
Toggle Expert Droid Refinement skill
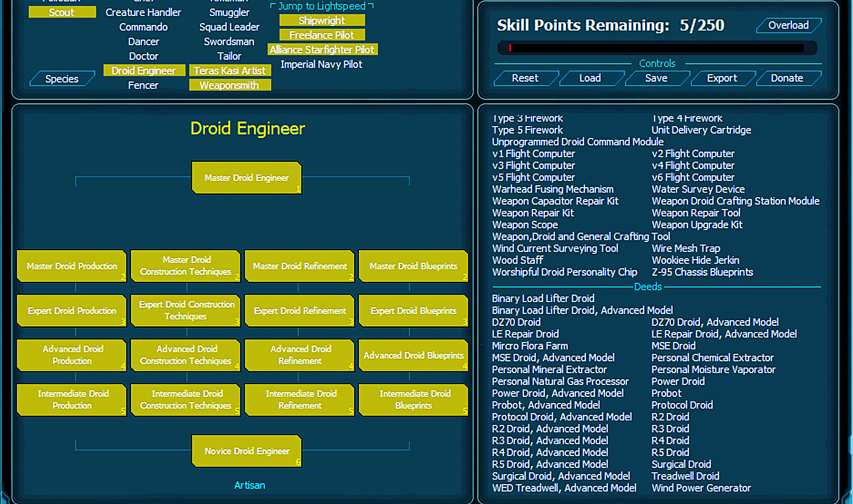click(x=299, y=311)
